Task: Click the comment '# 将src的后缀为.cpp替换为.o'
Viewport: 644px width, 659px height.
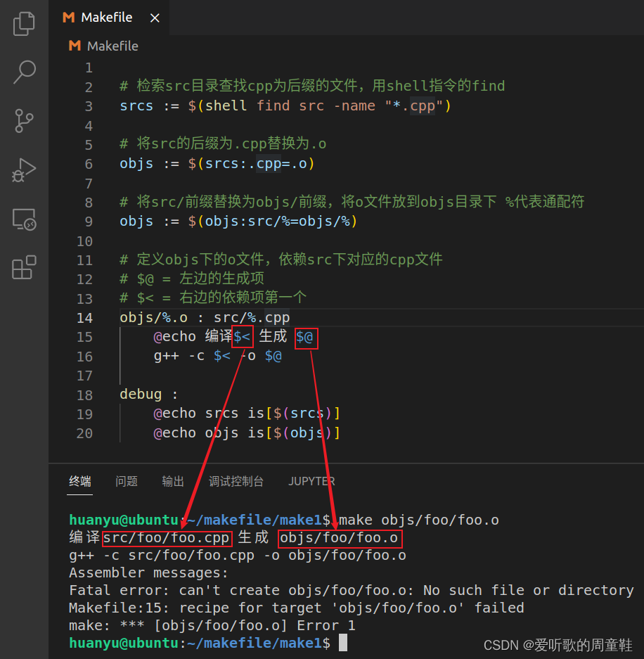Action: click(223, 143)
